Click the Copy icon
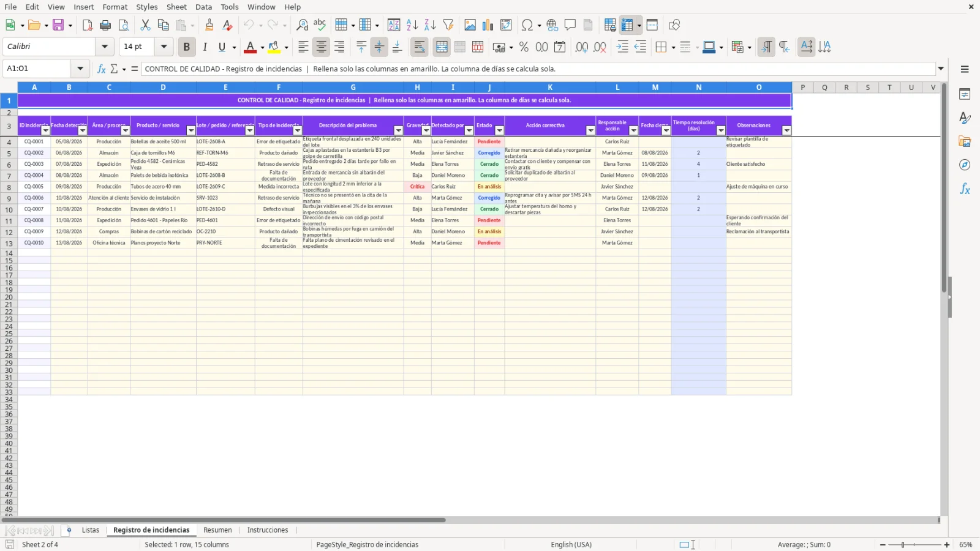The height and width of the screenshot is (551, 980). pyautogui.click(x=163, y=25)
